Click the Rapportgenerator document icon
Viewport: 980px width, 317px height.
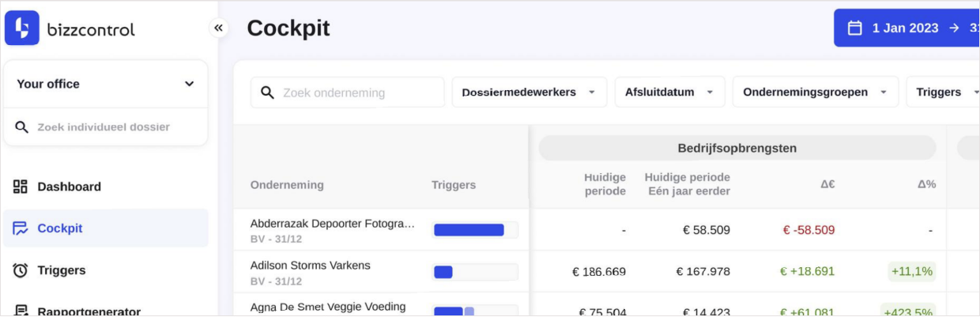(21, 311)
